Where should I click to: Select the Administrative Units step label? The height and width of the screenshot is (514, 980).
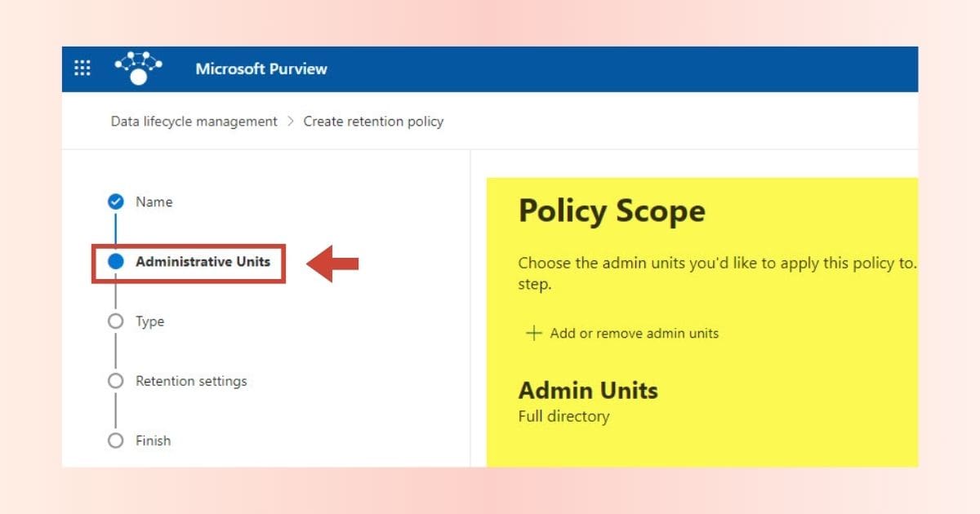[x=203, y=262]
